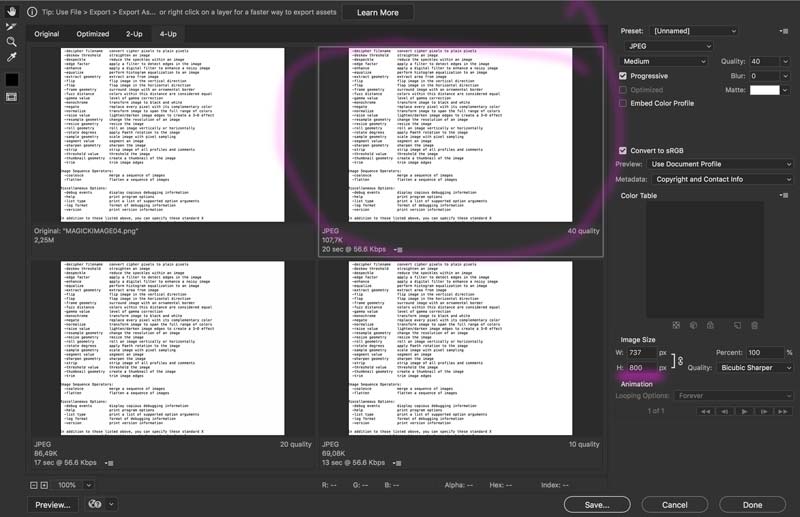
Task: Open the Metadata dropdown
Action: (x=722, y=180)
